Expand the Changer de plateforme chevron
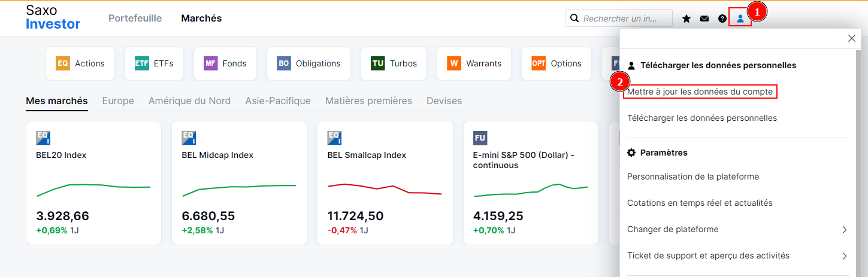Viewport: 868px width, 277px height. coord(845,230)
